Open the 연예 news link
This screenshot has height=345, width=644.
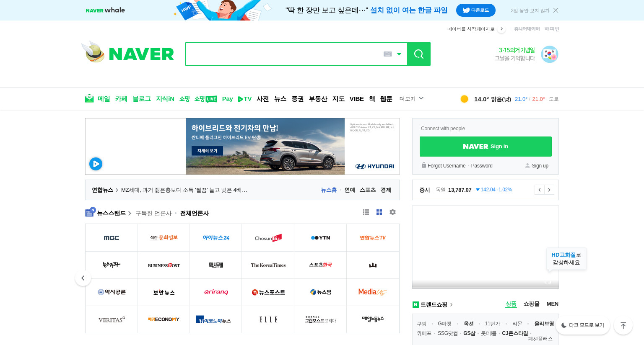click(x=350, y=190)
